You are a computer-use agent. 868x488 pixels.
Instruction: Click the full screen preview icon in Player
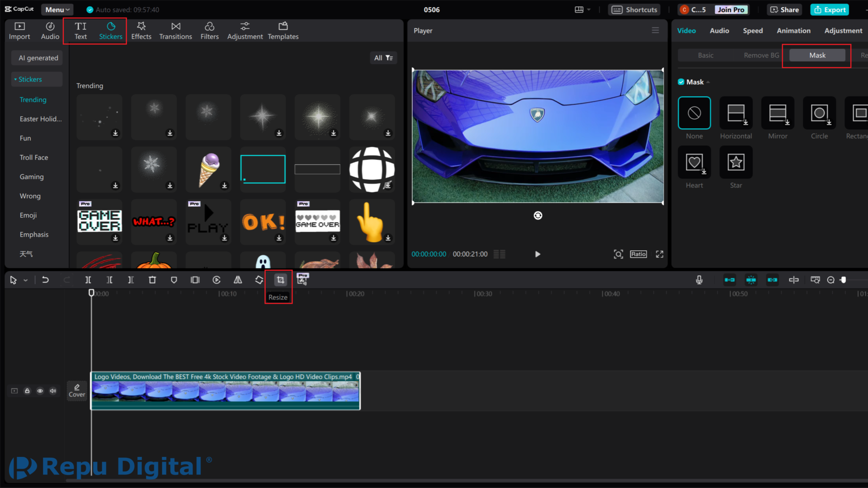660,254
